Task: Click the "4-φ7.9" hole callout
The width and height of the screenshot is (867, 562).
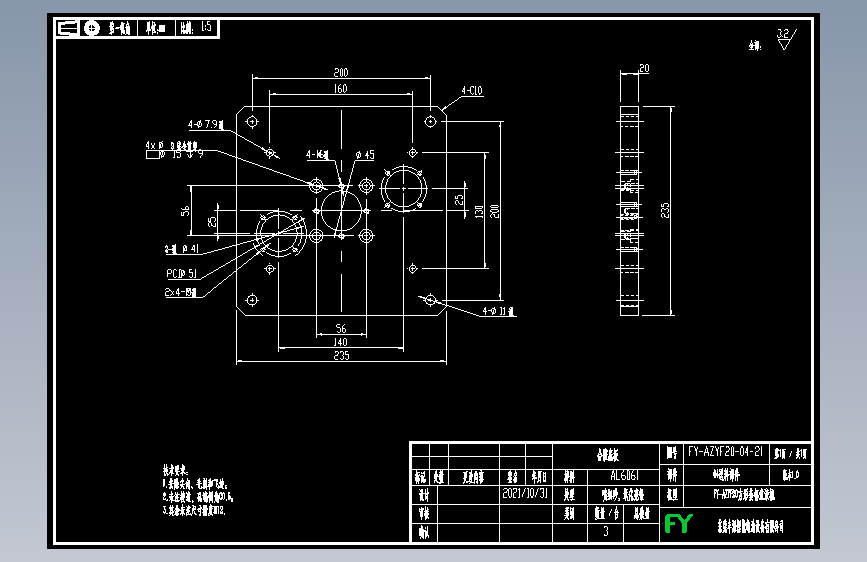Action: (x=205, y=124)
